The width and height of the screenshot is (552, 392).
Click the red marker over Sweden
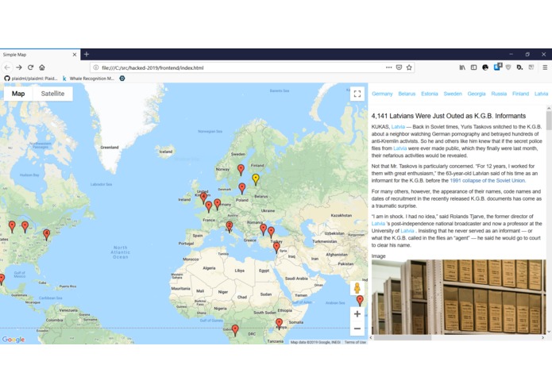tap(241, 170)
